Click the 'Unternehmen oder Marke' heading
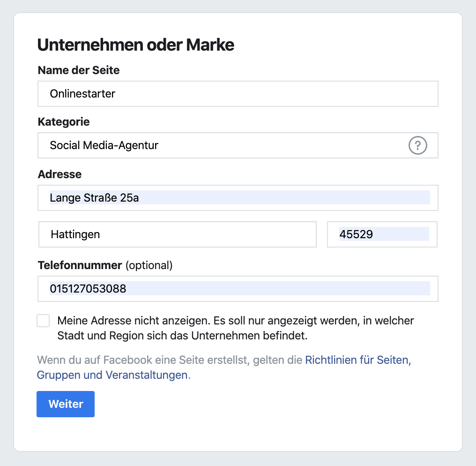The image size is (476, 466). point(136,45)
